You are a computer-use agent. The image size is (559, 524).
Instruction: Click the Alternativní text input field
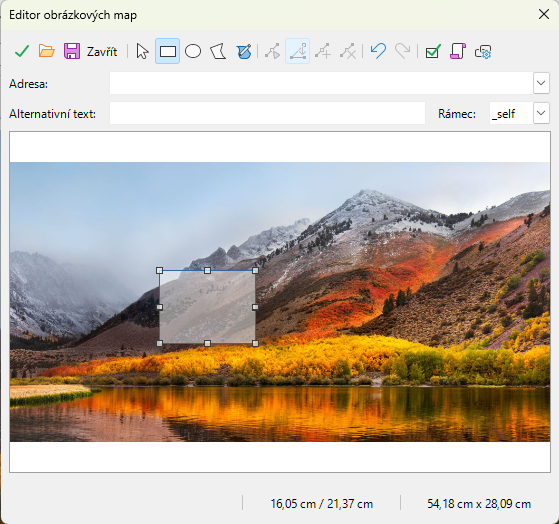click(x=267, y=113)
